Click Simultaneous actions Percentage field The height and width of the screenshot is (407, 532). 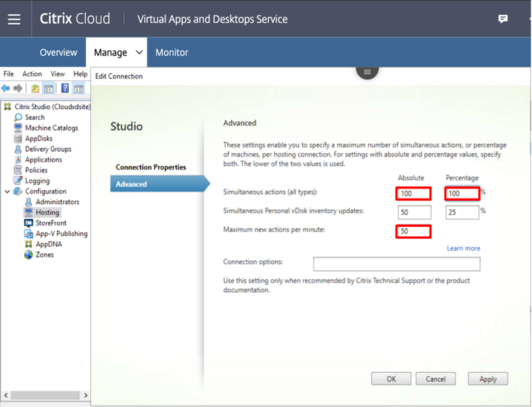pos(462,194)
